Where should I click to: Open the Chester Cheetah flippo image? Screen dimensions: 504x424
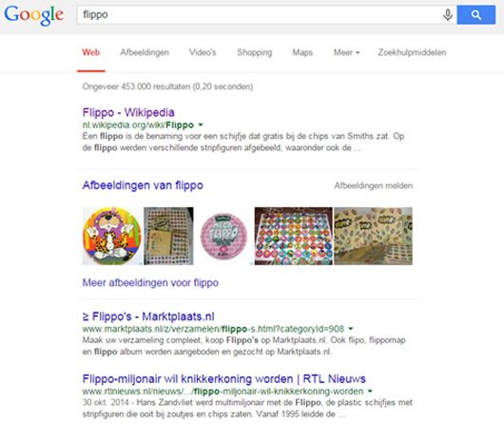pyautogui.click(x=112, y=236)
